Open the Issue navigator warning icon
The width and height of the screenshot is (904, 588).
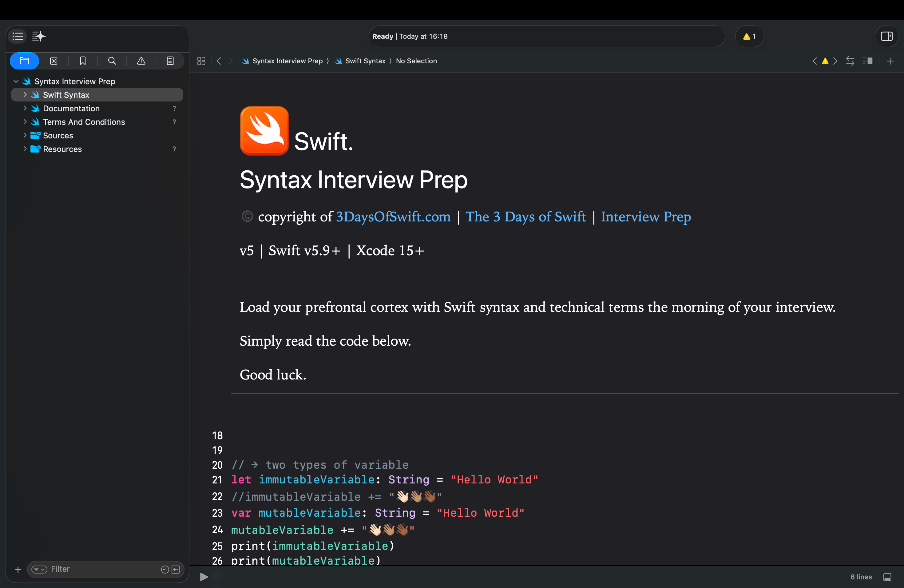(x=141, y=61)
